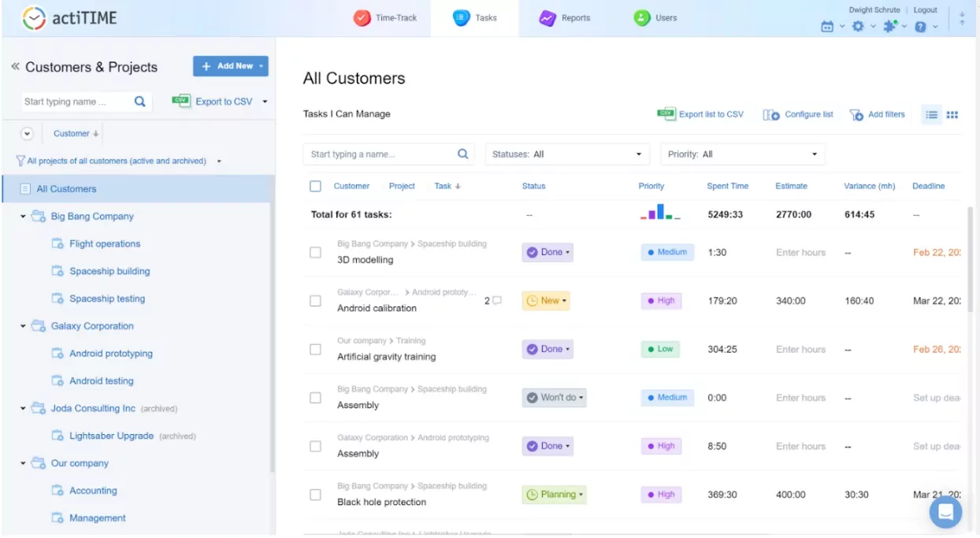Viewport: 980px width, 538px height.
Task: Set Medium priority for 3D modelling
Action: point(667,252)
